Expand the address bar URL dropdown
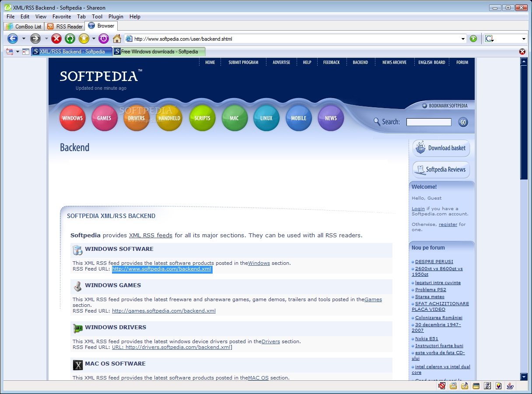 [463, 39]
